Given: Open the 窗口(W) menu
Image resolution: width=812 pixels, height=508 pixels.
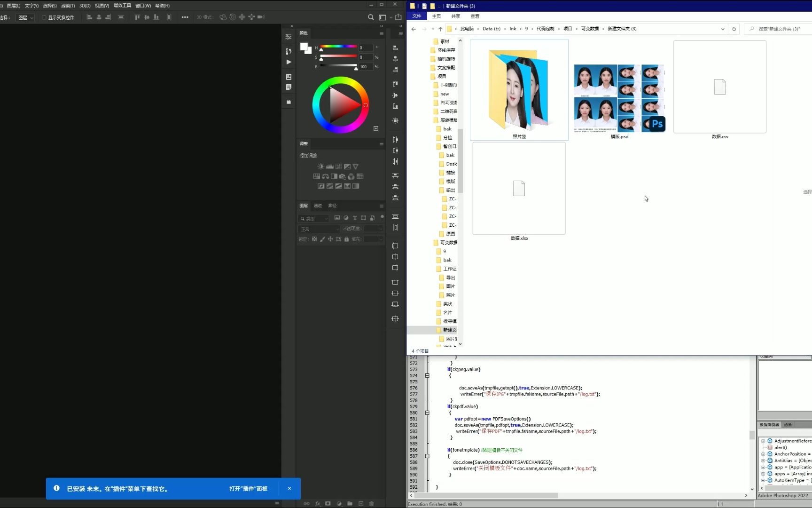Looking at the screenshot, I should click(143, 6).
